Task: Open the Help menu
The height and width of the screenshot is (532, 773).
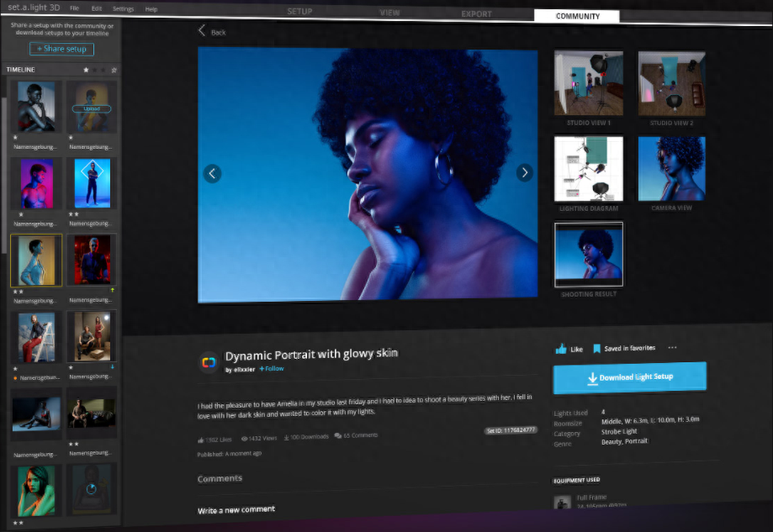Action: pos(151,9)
